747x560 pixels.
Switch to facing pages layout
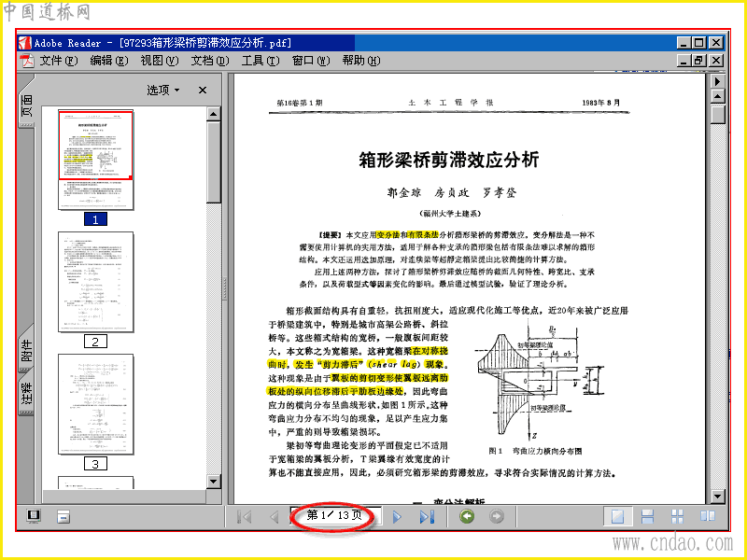[x=708, y=516]
